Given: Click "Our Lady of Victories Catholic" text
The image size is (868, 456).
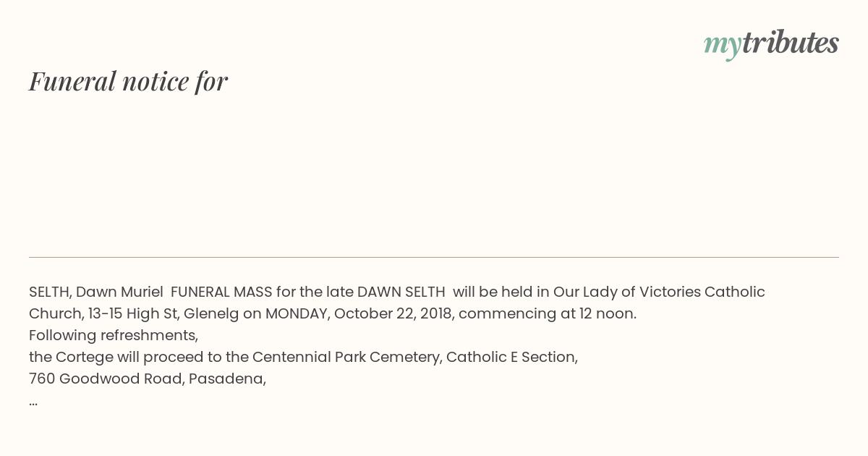Looking at the screenshot, I should click(659, 292).
